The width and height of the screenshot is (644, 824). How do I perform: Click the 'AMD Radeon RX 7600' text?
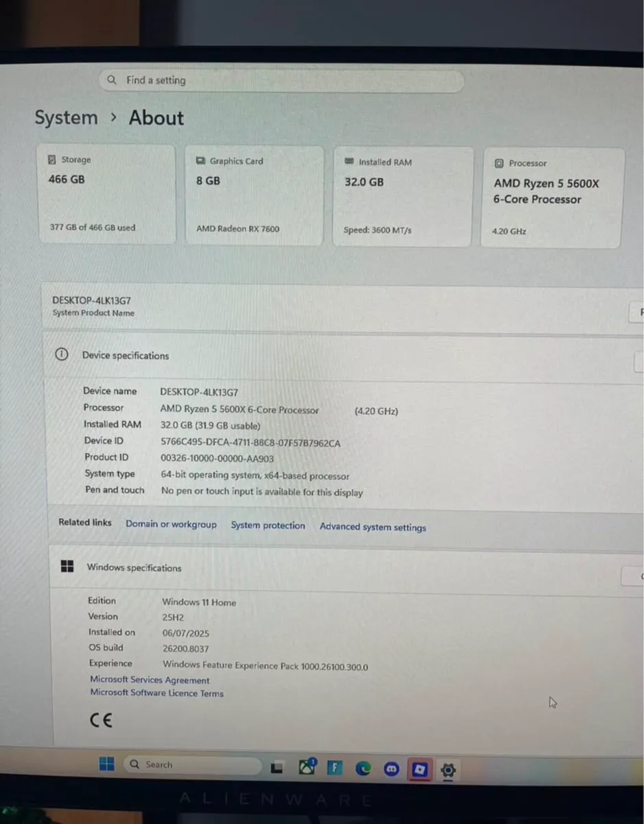238,229
